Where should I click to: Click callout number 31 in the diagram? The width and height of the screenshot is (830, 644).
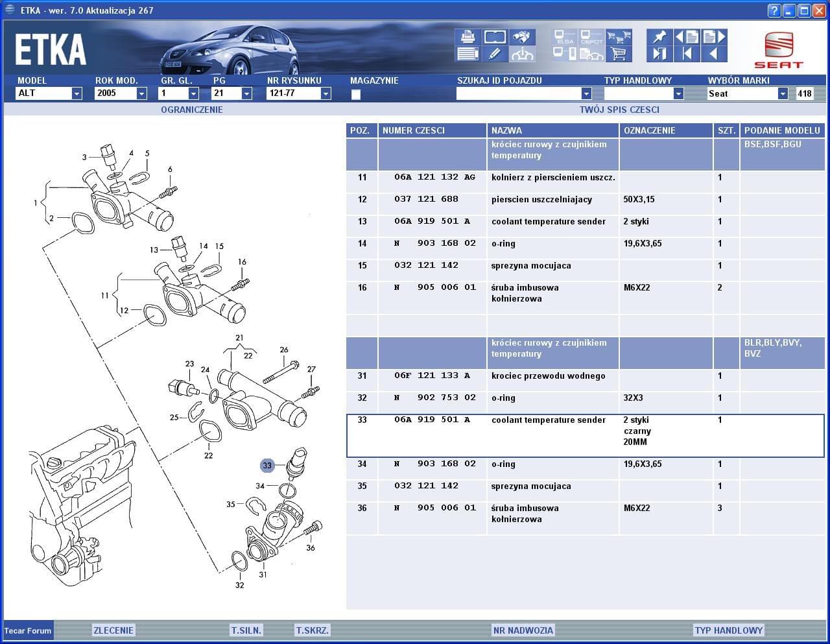[263, 575]
